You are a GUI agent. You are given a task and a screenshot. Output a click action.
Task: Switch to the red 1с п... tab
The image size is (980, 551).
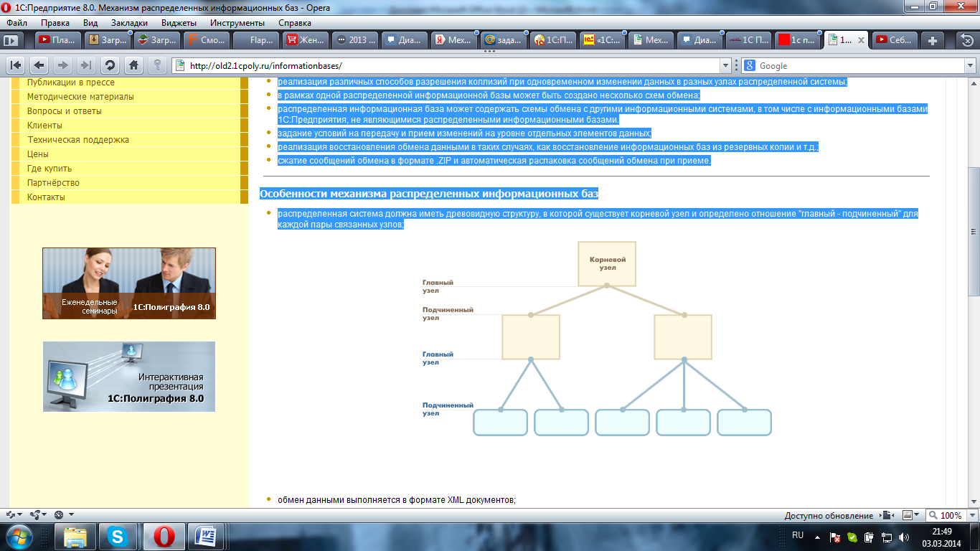pos(798,40)
